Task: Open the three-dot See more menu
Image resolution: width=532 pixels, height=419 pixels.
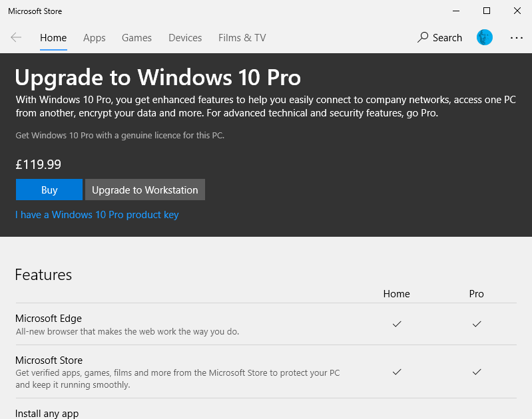Action: coord(517,38)
